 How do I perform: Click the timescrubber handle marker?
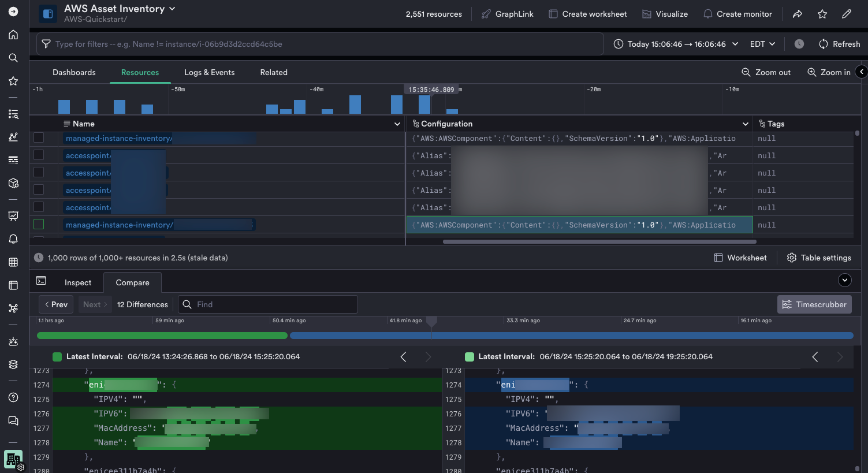(x=431, y=322)
